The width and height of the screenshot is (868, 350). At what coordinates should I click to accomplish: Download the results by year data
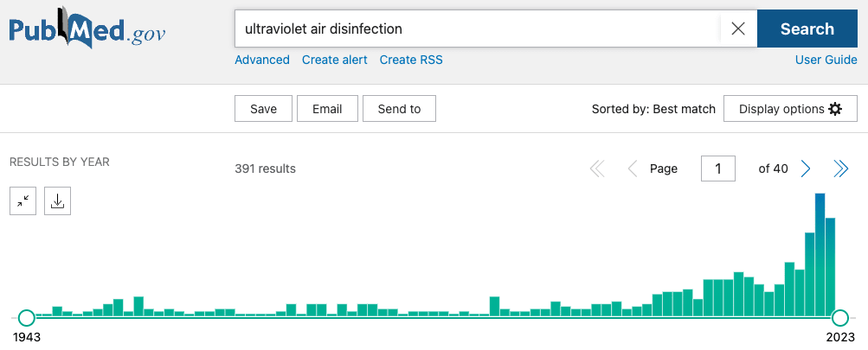57,200
